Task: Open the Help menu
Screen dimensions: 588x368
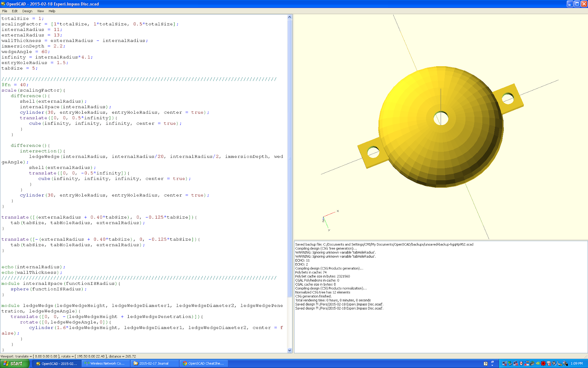Action: click(x=52, y=11)
